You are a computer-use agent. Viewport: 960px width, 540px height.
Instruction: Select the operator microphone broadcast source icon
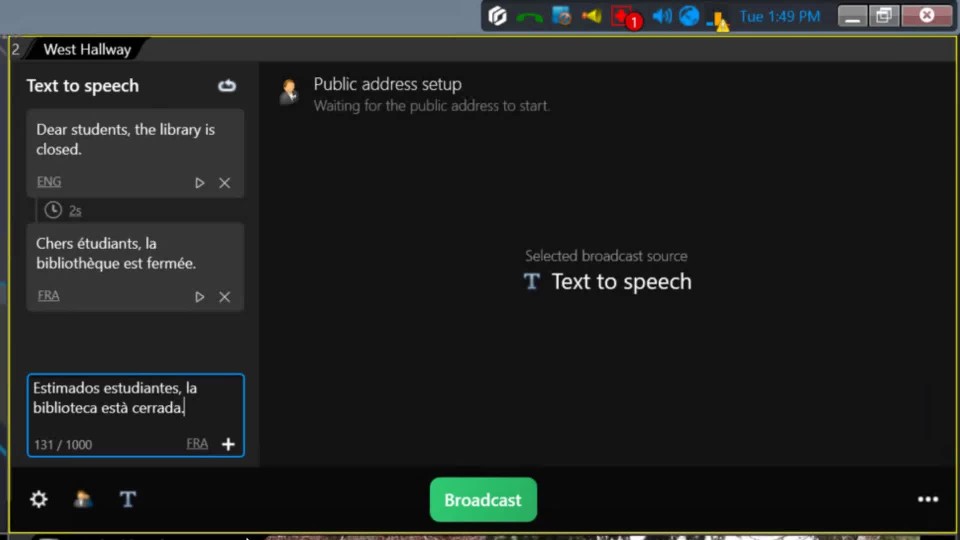point(83,499)
